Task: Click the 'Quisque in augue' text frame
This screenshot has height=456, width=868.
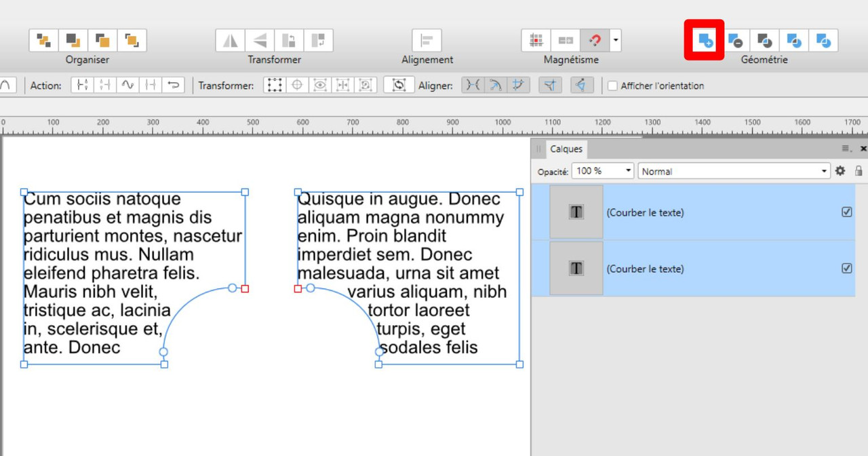Action: 408,278
